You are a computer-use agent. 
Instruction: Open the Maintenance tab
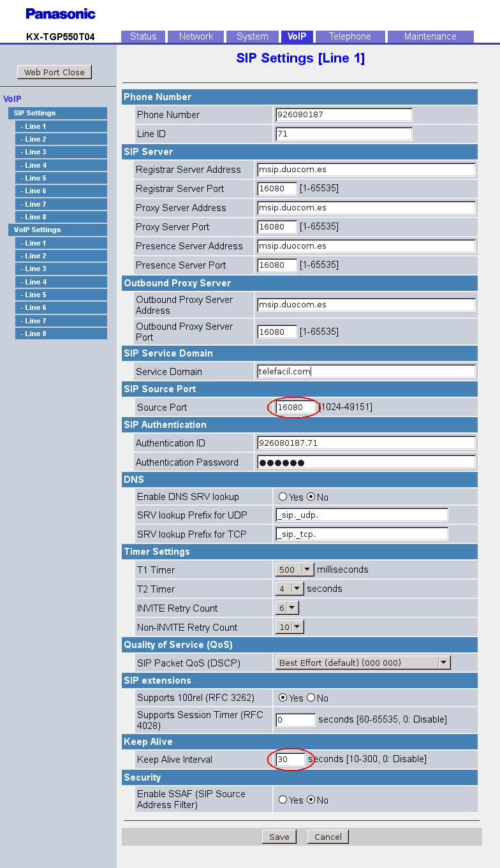coord(430,36)
